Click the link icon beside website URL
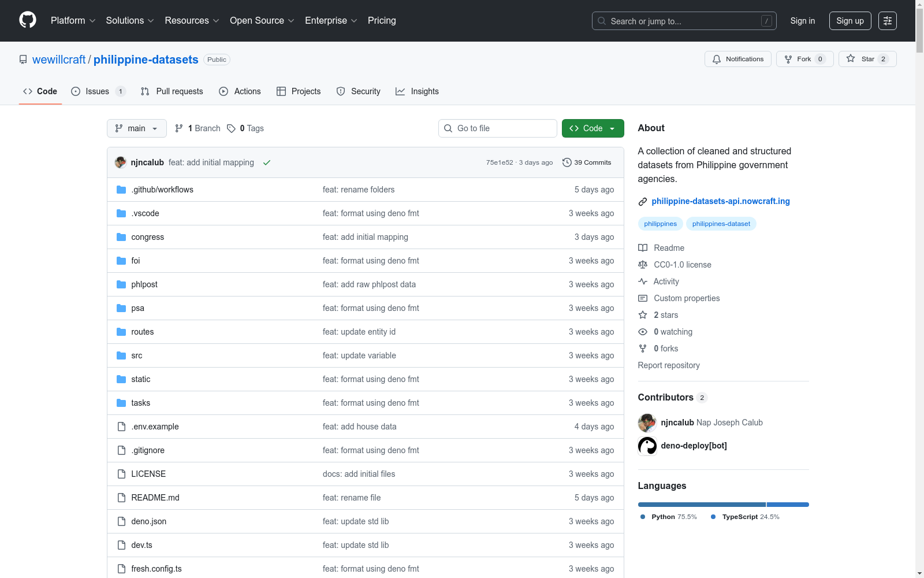 pos(643,202)
